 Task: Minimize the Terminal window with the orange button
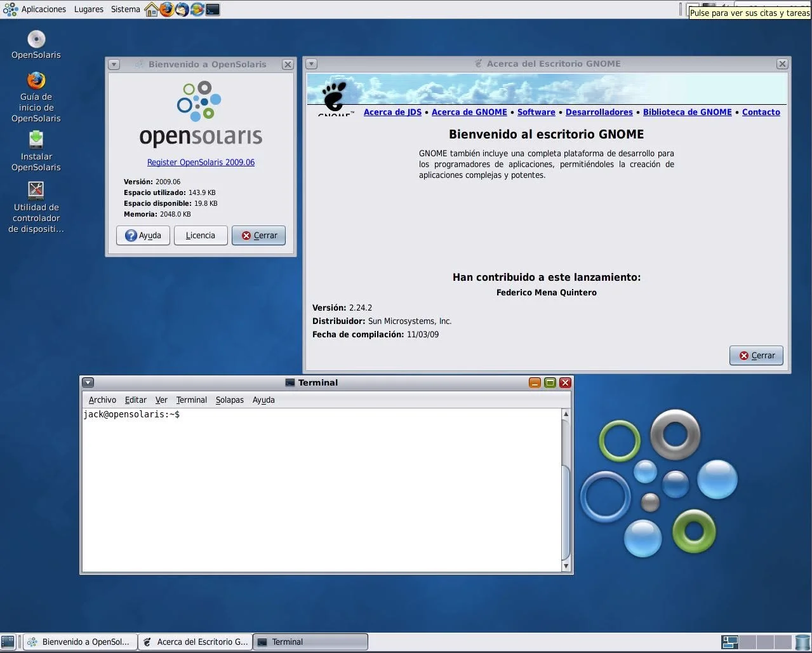click(x=535, y=382)
